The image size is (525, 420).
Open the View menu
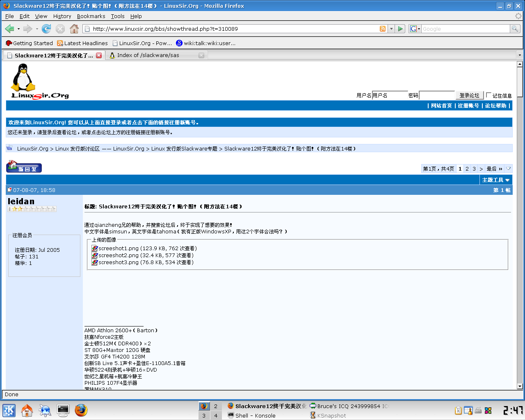click(x=41, y=16)
